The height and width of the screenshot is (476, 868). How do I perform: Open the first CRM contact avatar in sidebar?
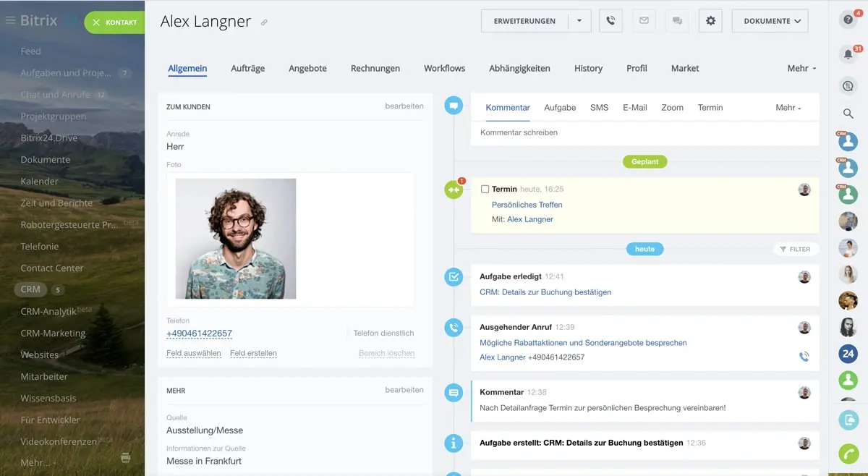(x=848, y=142)
